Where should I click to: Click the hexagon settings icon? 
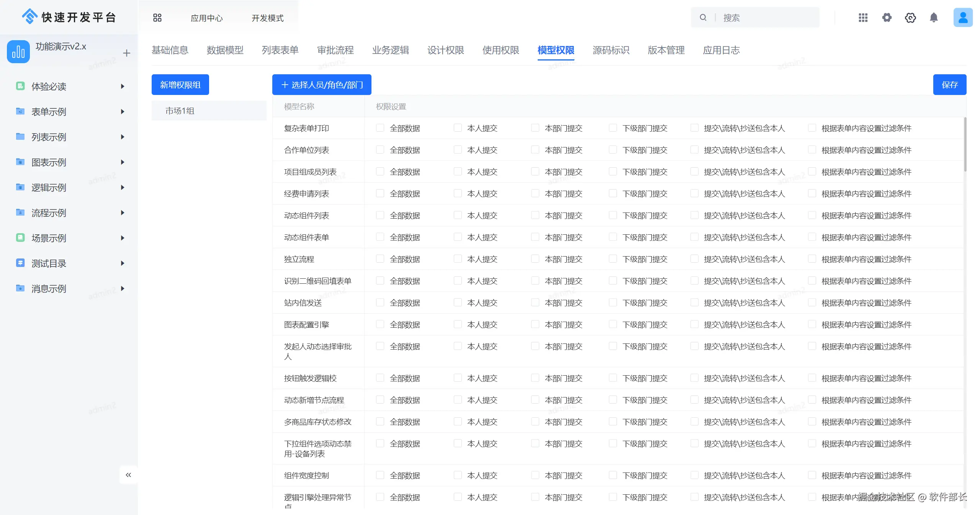[x=910, y=18]
